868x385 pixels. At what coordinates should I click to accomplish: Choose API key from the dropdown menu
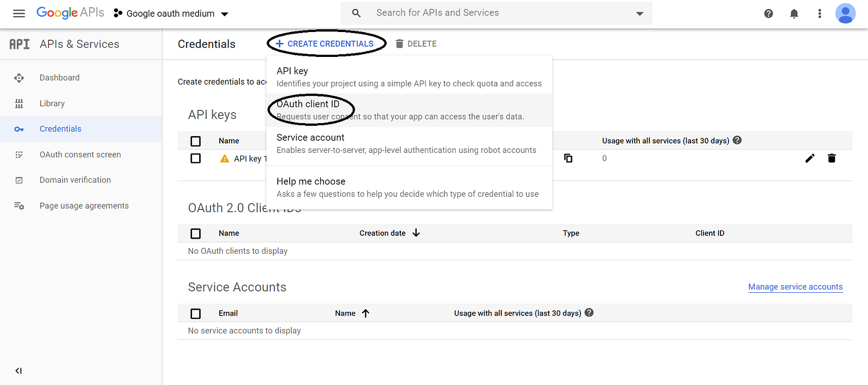coord(409,77)
